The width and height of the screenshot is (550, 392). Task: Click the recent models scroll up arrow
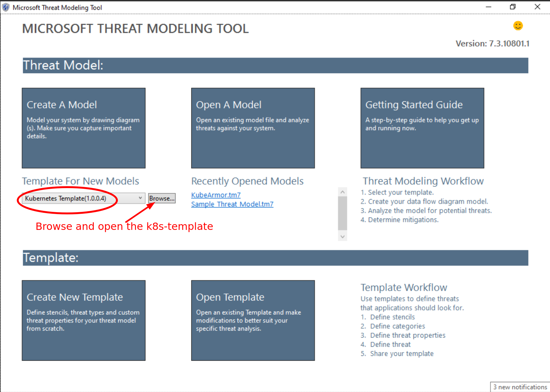(x=342, y=192)
